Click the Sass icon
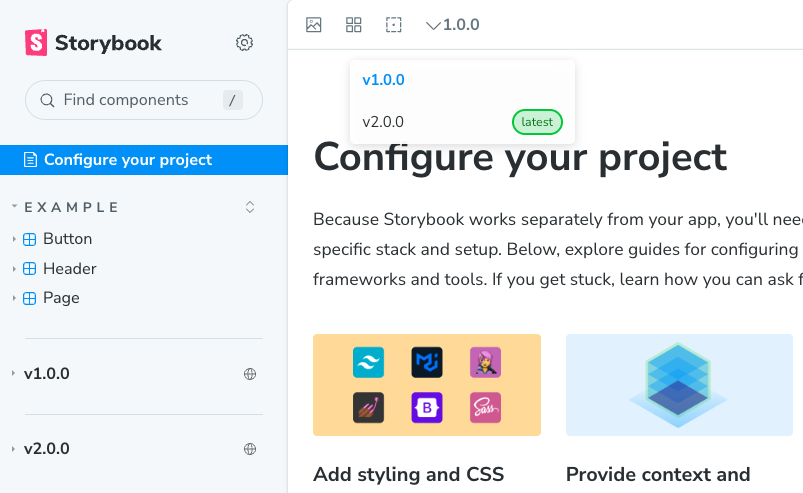803x493 pixels. point(485,408)
